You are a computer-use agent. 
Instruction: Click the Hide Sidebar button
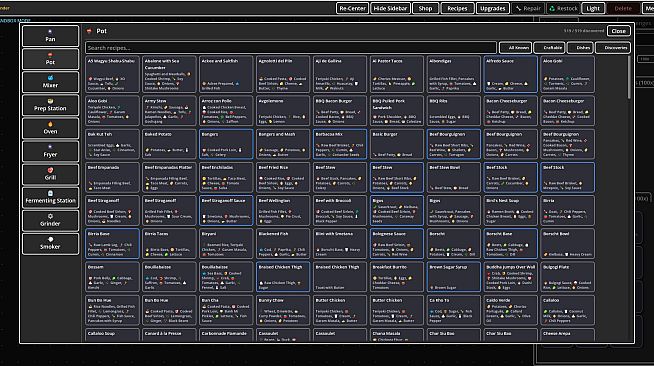(x=390, y=8)
